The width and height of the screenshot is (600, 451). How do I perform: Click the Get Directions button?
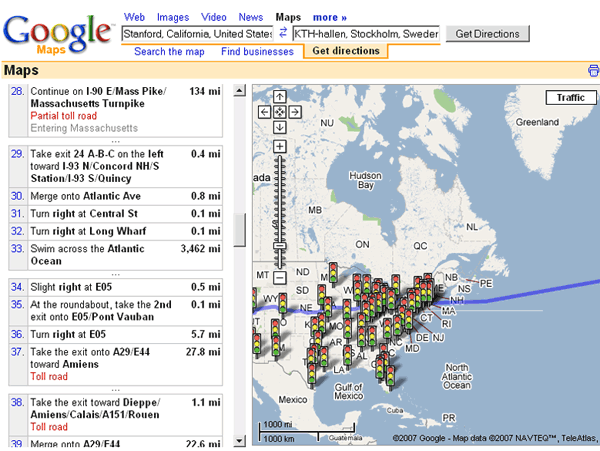pos(487,34)
